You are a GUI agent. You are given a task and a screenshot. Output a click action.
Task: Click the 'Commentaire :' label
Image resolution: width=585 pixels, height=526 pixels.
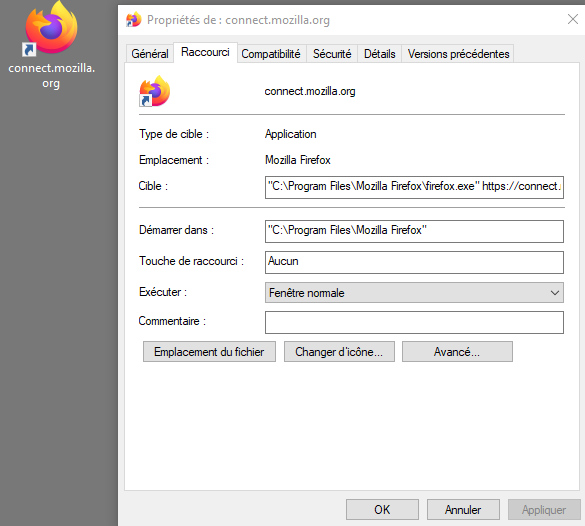(x=172, y=321)
